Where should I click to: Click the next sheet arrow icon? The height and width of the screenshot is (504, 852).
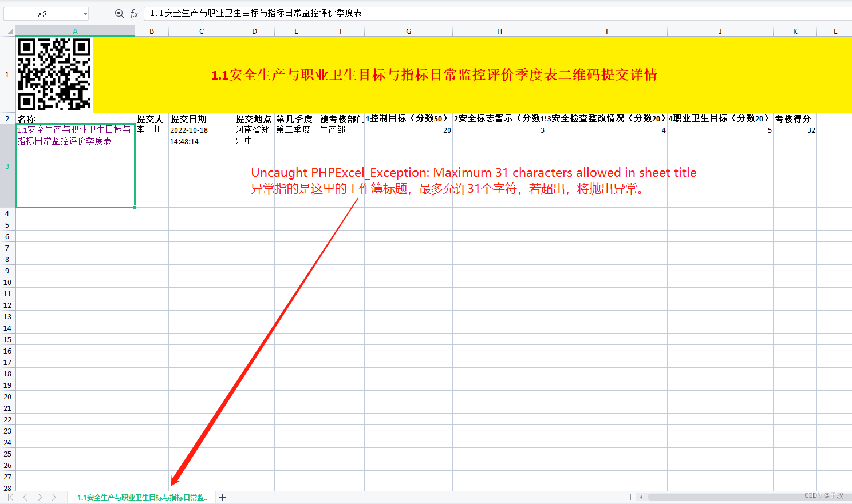(40, 497)
